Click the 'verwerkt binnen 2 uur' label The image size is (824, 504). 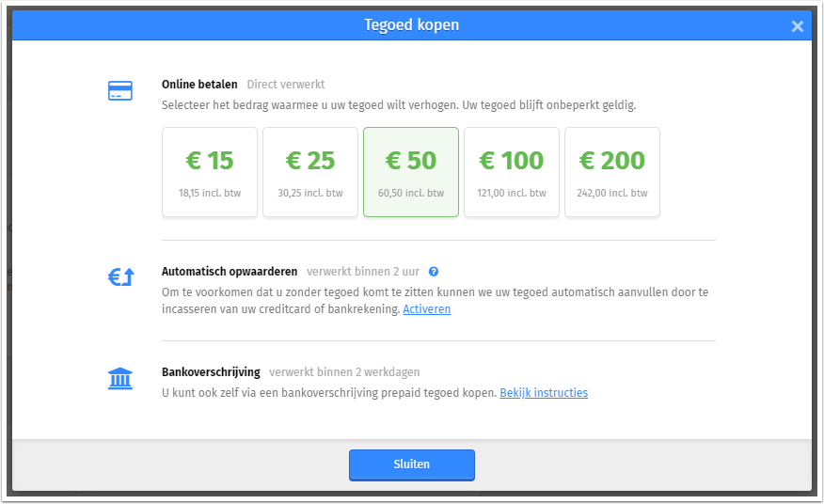pyautogui.click(x=363, y=272)
